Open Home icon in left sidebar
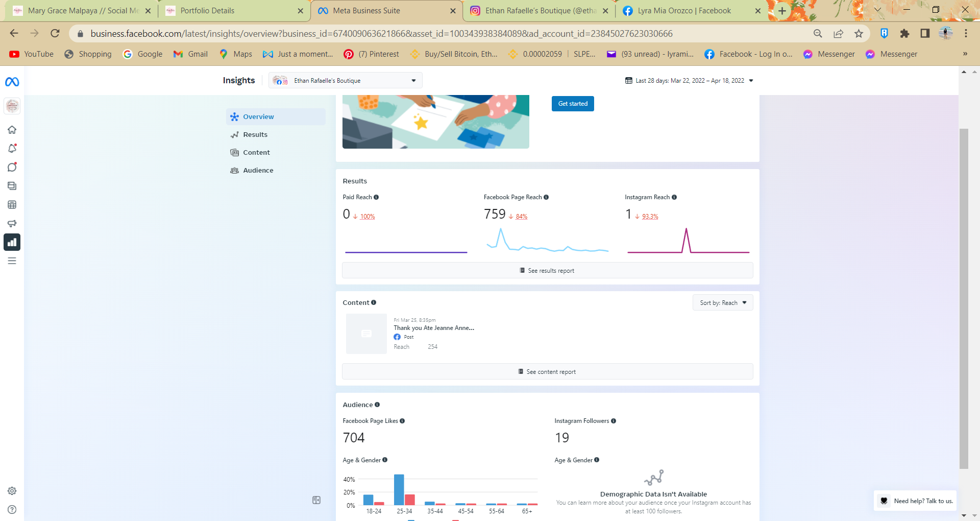 click(x=12, y=130)
